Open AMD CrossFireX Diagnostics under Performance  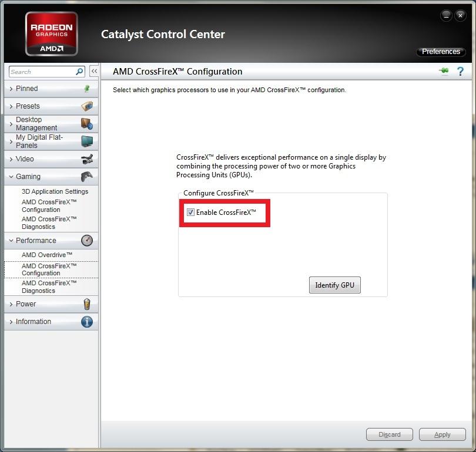[x=49, y=287]
